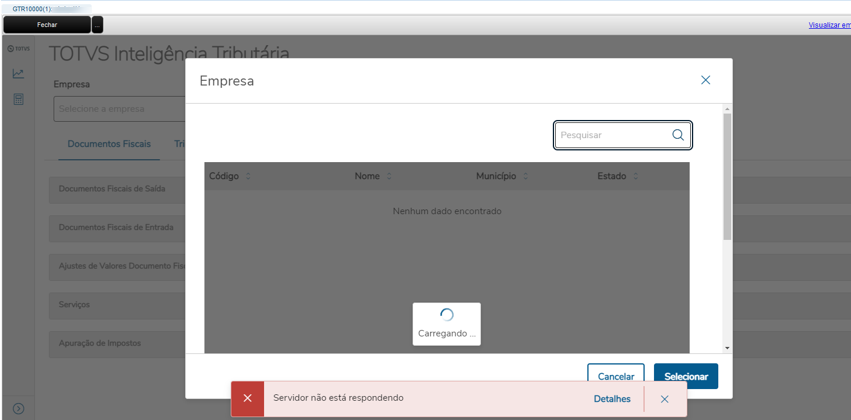Image resolution: width=851 pixels, height=420 pixels.
Task: Dismiss the server error notification
Action: (665, 399)
